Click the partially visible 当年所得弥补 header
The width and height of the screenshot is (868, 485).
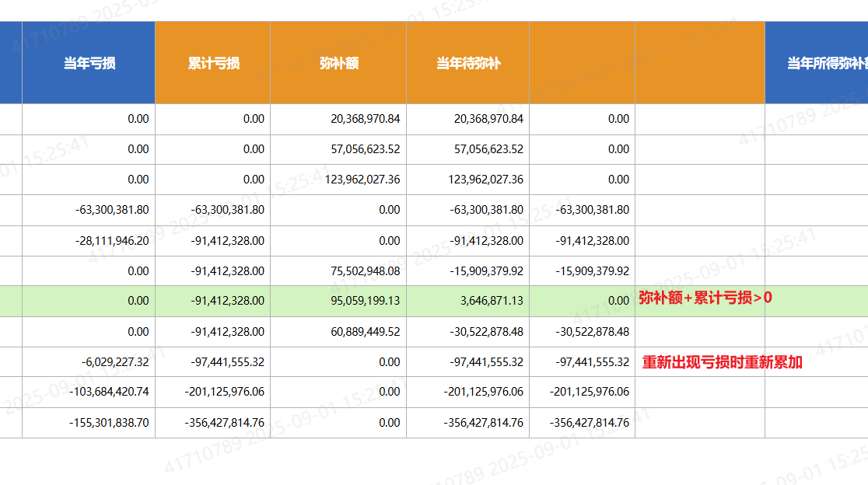pyautogui.click(x=826, y=63)
